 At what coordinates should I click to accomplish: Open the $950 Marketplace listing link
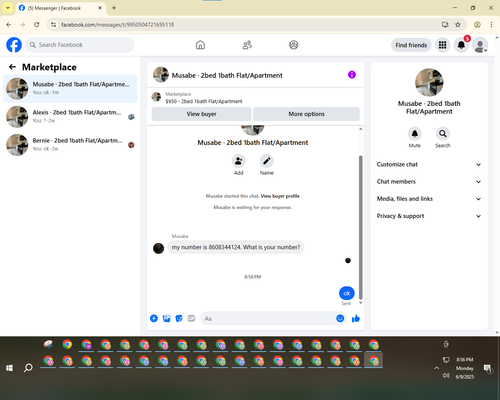(204, 101)
